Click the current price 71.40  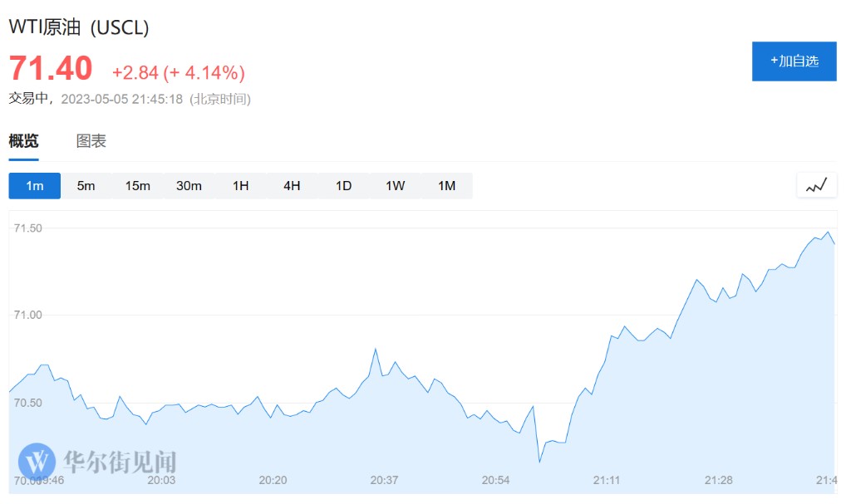tap(51, 68)
